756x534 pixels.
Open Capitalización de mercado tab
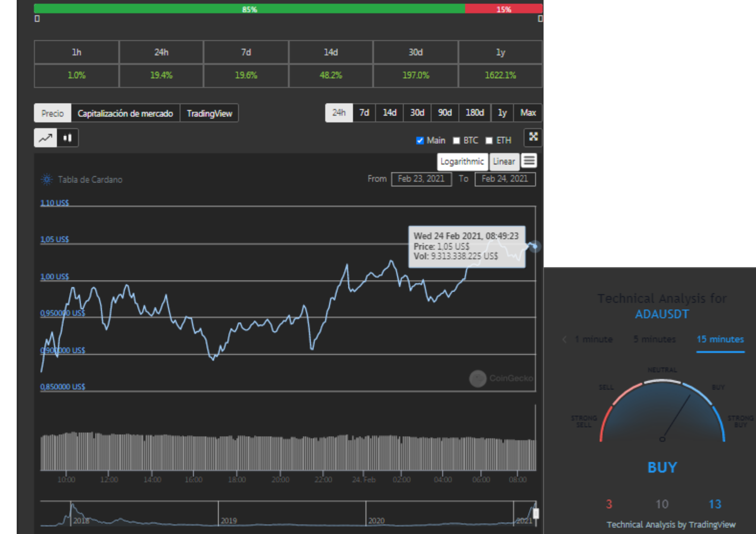[125, 113]
